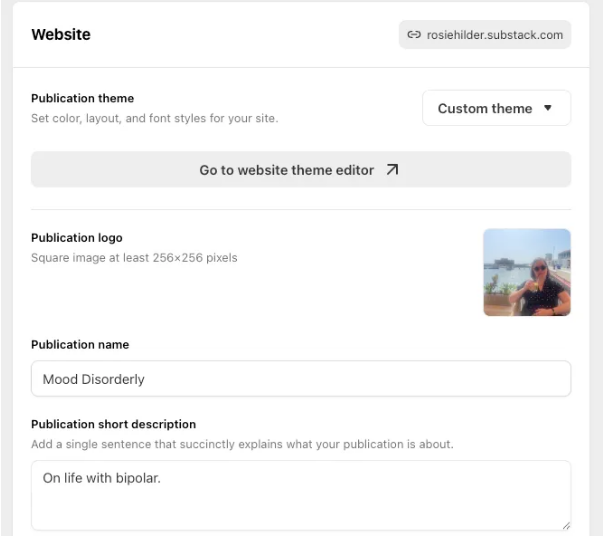Image resolution: width=603 pixels, height=536 pixels.
Task: Open the Custom theme dropdown
Action: pyautogui.click(x=496, y=108)
